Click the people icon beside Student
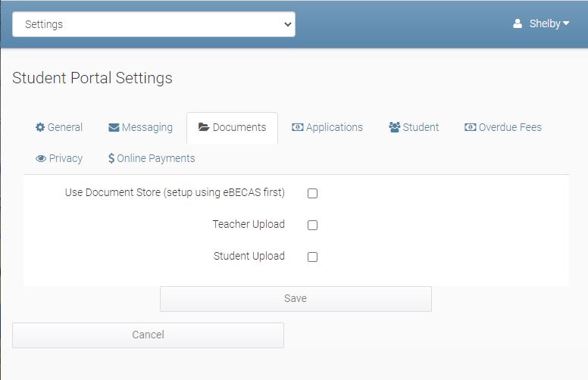The width and height of the screenshot is (588, 380). pyautogui.click(x=394, y=127)
